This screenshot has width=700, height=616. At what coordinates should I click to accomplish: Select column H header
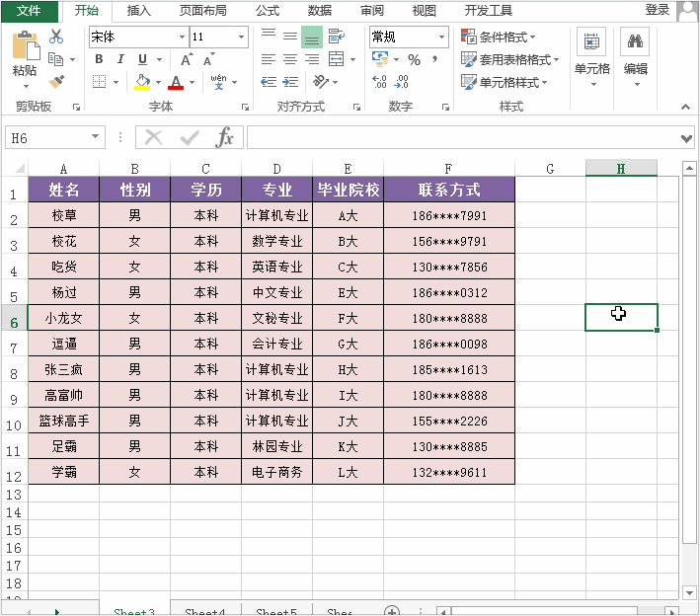tap(621, 169)
